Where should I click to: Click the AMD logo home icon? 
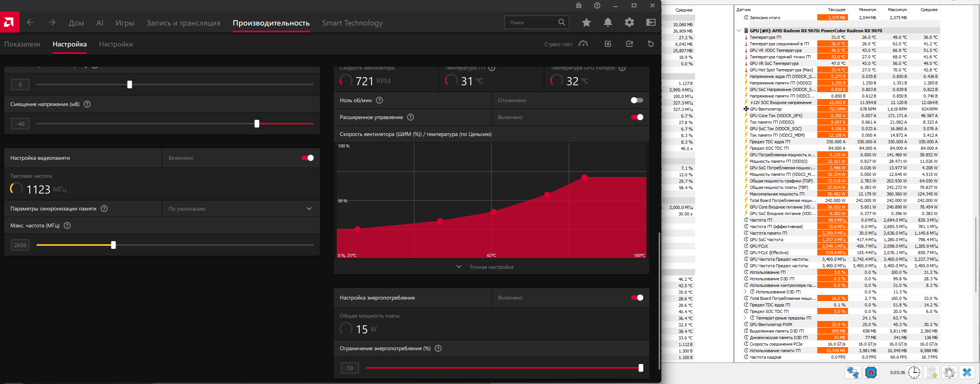click(9, 22)
